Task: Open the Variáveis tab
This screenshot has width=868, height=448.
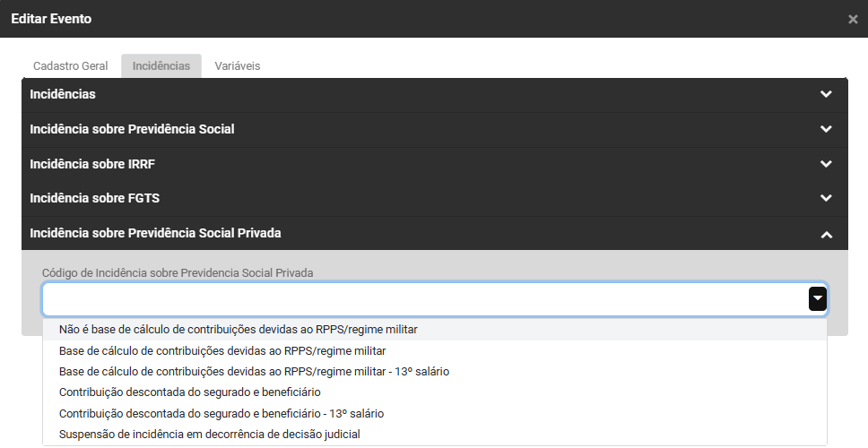Action: click(x=237, y=66)
